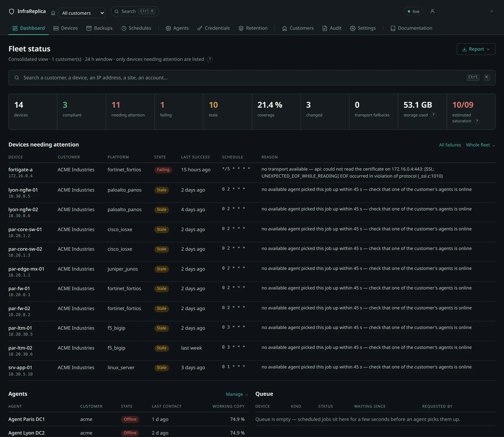Click magnifier icon in fleet search bar
Screen dimensions: 504x437
click(x=17, y=78)
